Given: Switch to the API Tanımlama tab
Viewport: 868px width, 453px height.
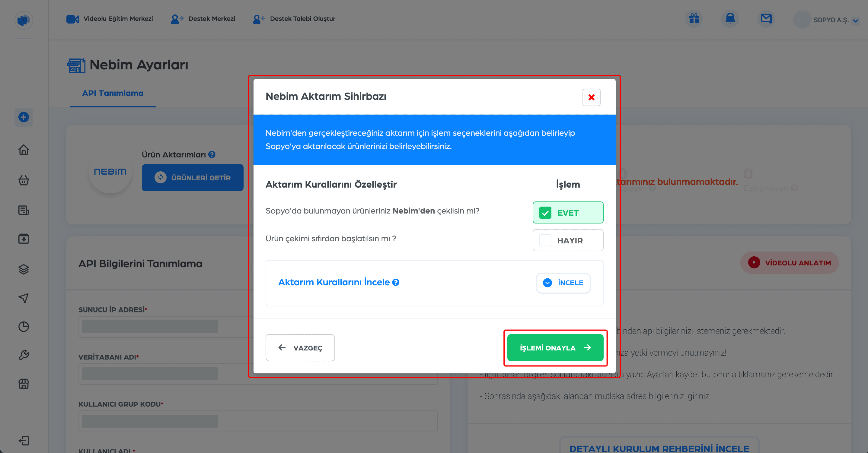Looking at the screenshot, I should 113,93.
